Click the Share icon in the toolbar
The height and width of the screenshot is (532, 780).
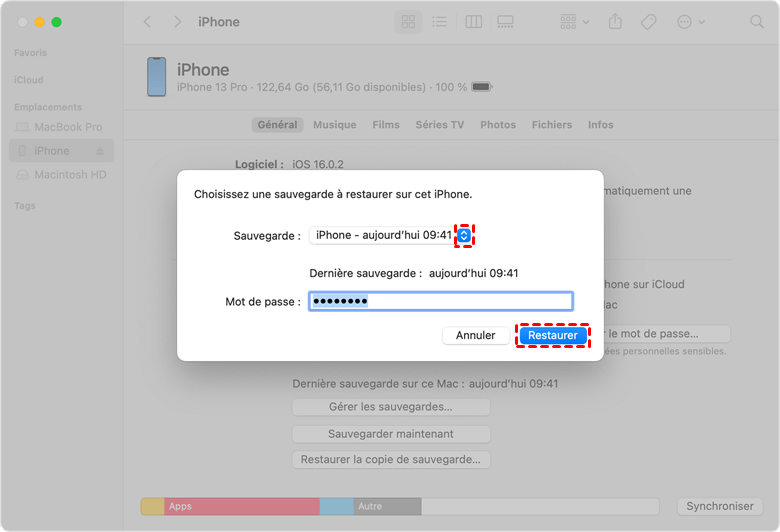[x=615, y=22]
